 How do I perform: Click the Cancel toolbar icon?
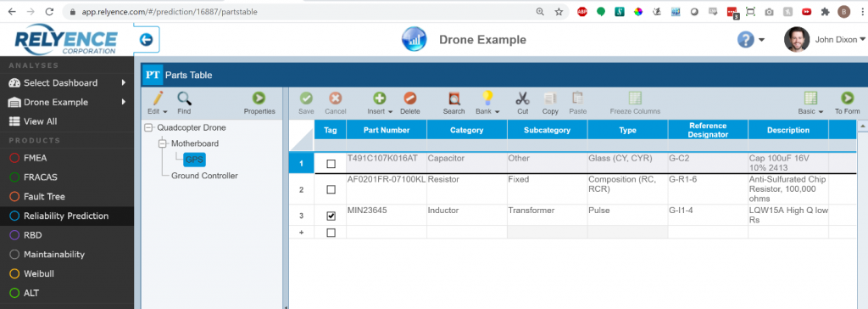336,98
